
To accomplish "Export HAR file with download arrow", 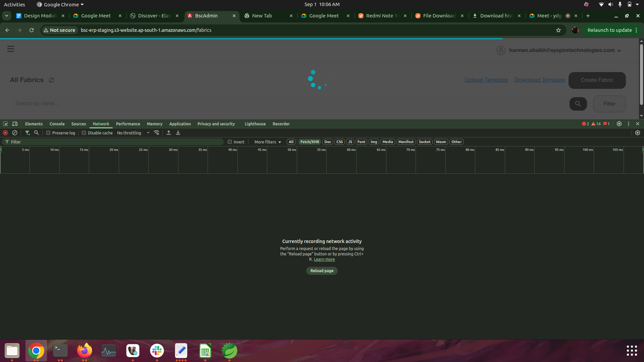I will coord(178,133).
